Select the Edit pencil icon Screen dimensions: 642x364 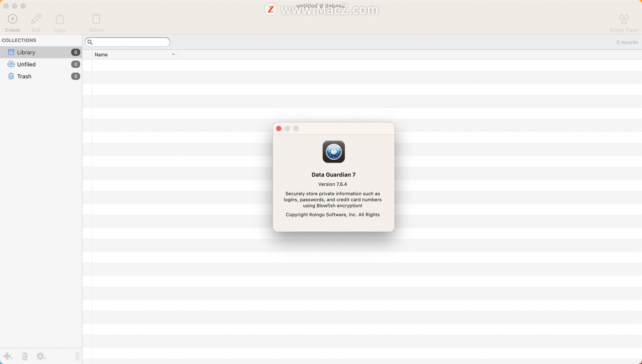36,18
